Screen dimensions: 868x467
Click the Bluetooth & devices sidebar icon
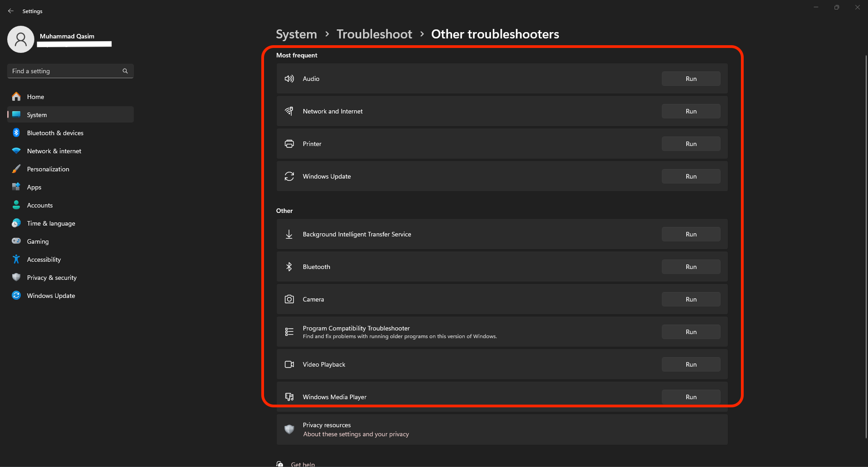[16, 133]
